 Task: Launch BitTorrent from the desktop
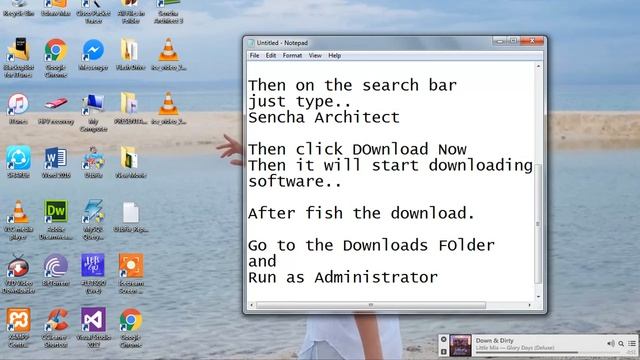point(56,270)
